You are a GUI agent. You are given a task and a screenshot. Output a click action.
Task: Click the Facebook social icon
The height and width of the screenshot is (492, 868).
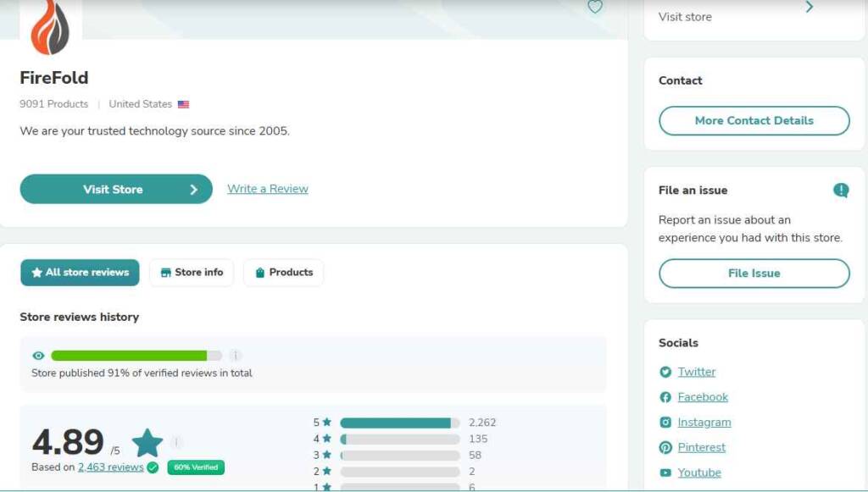pos(665,397)
